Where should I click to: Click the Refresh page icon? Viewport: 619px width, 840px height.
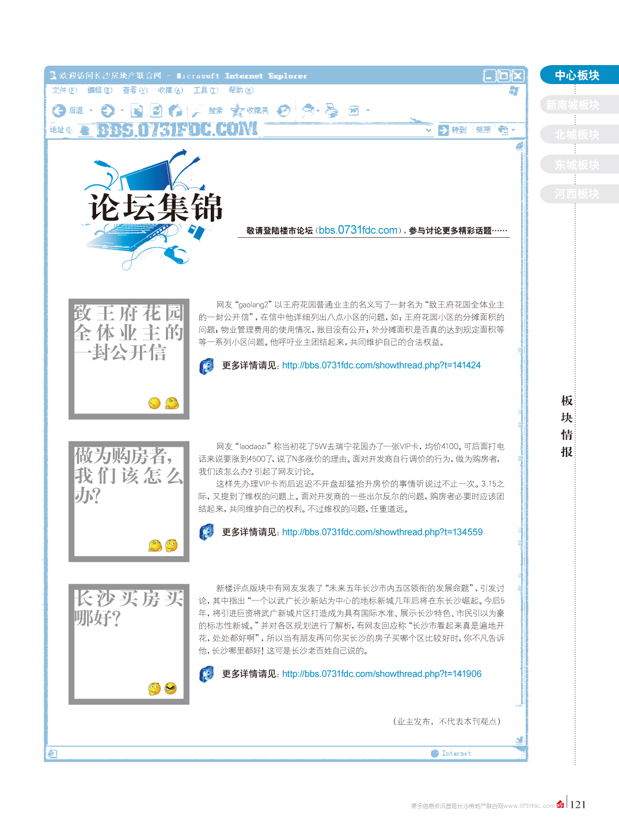156,111
